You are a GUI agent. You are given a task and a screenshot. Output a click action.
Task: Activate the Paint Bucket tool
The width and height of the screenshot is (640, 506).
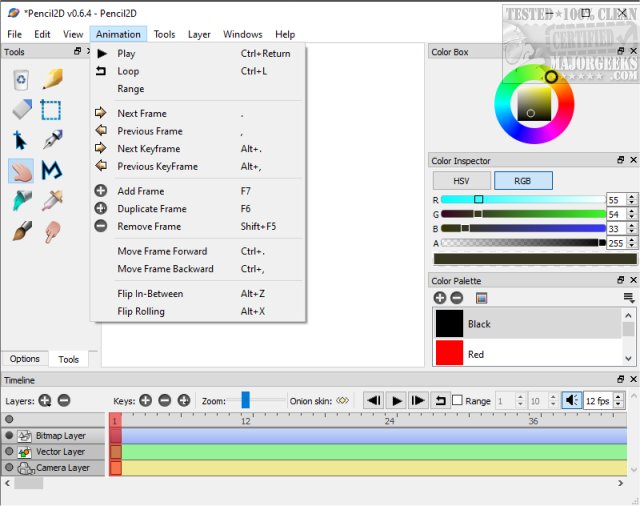21,201
